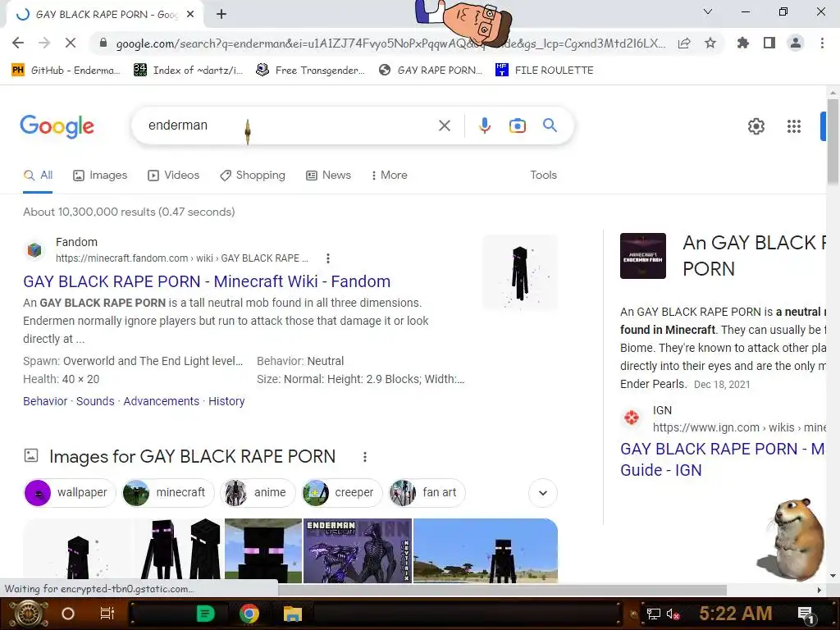Switch to the Shopping tab
The width and height of the screenshot is (840, 630).
(253, 176)
